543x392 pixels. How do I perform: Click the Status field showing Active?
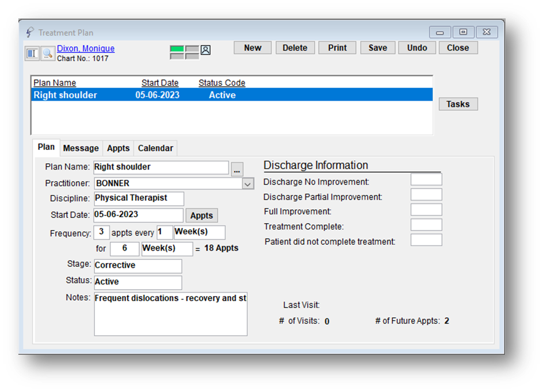click(138, 282)
